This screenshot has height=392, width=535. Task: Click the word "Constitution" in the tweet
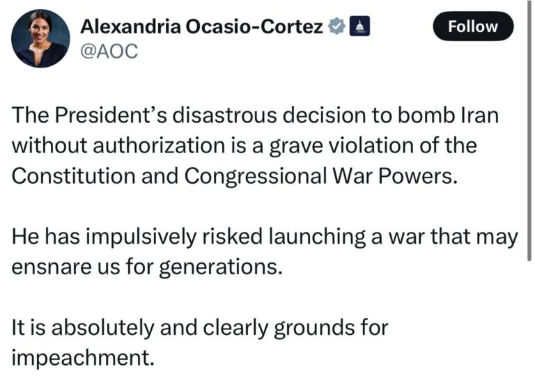(x=73, y=176)
